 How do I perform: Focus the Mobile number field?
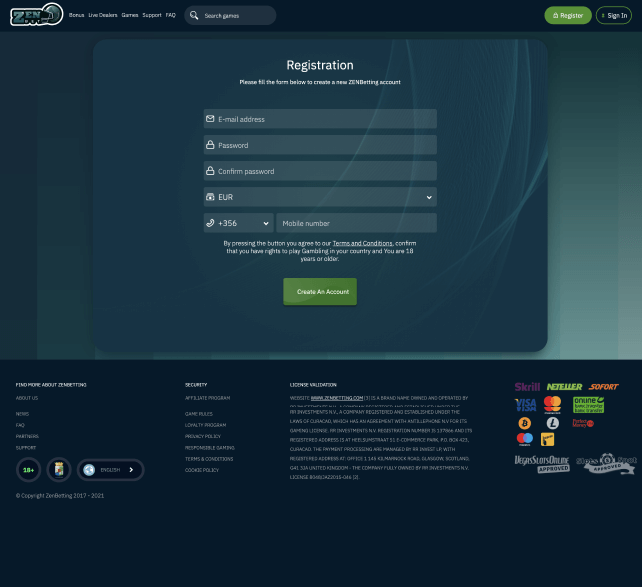click(x=357, y=223)
